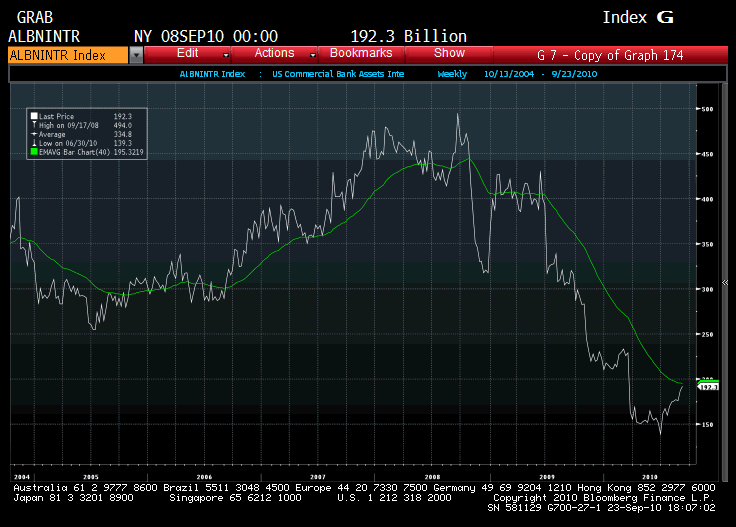Click the 150 y-axis label

(x=707, y=424)
